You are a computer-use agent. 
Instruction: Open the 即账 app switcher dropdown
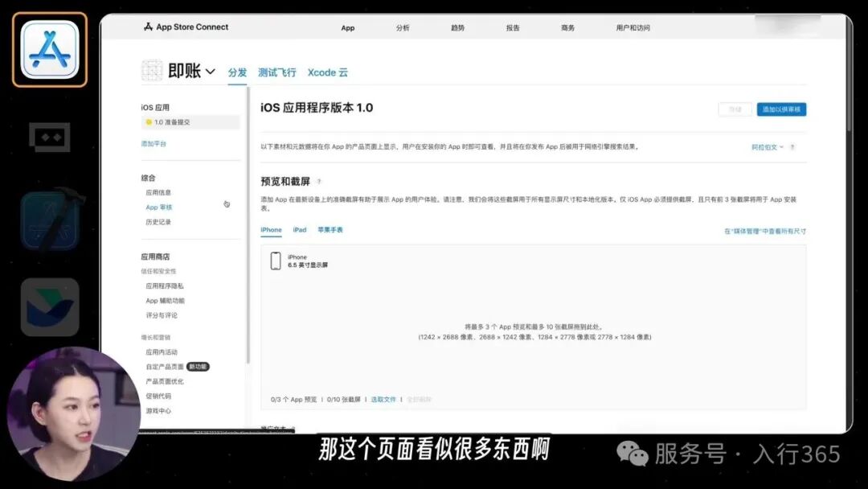pyautogui.click(x=211, y=71)
